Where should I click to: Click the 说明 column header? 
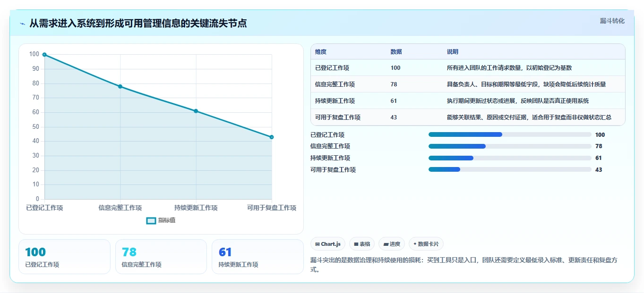click(453, 52)
